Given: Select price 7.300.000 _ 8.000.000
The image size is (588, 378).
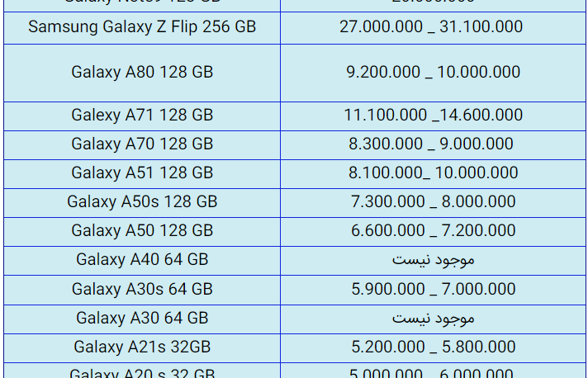Looking at the screenshot, I should (433, 201).
